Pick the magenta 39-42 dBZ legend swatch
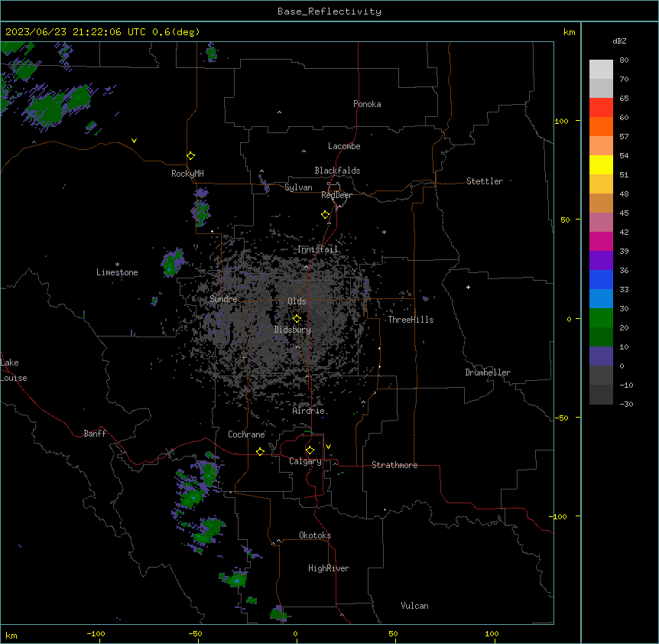The image size is (659, 644). pyautogui.click(x=601, y=241)
